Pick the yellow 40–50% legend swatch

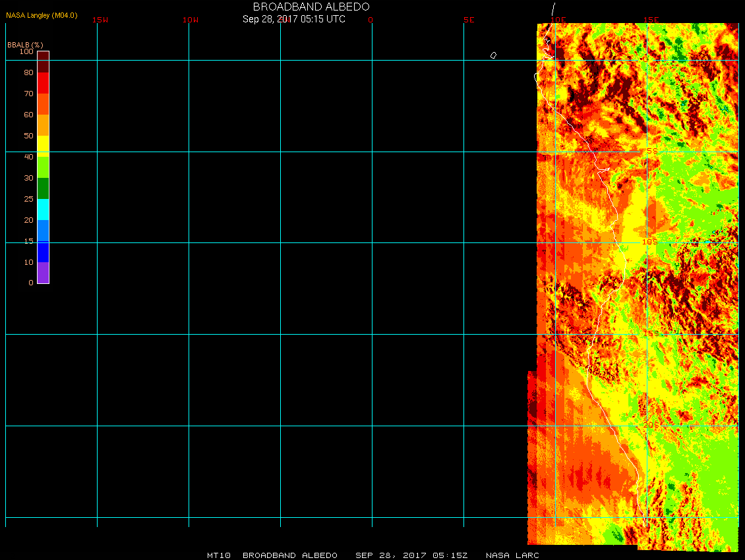pos(43,146)
